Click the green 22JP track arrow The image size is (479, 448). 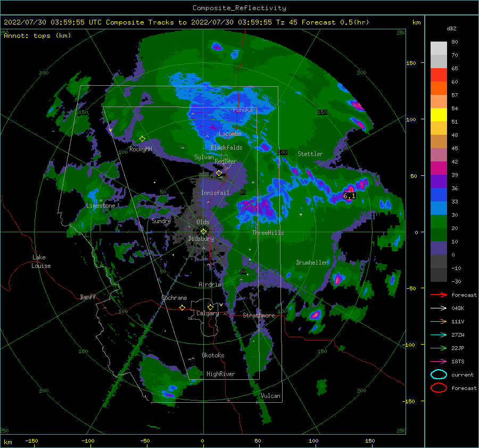coord(439,348)
